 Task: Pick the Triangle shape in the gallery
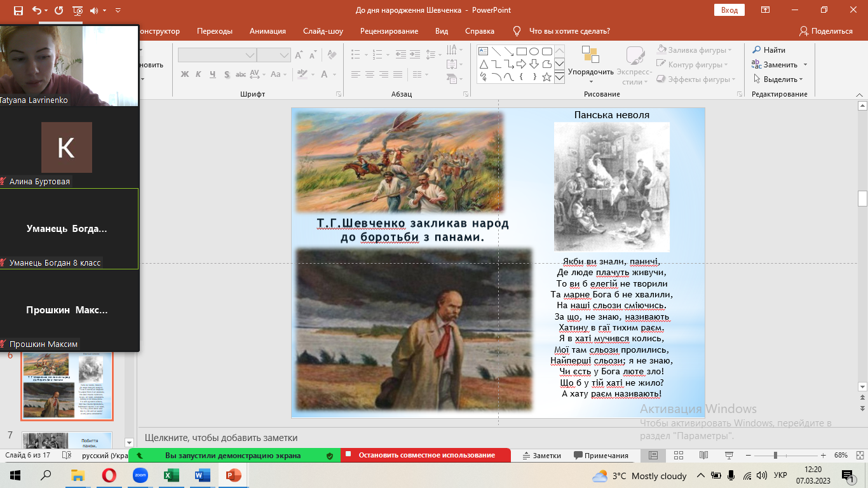pyautogui.click(x=483, y=64)
